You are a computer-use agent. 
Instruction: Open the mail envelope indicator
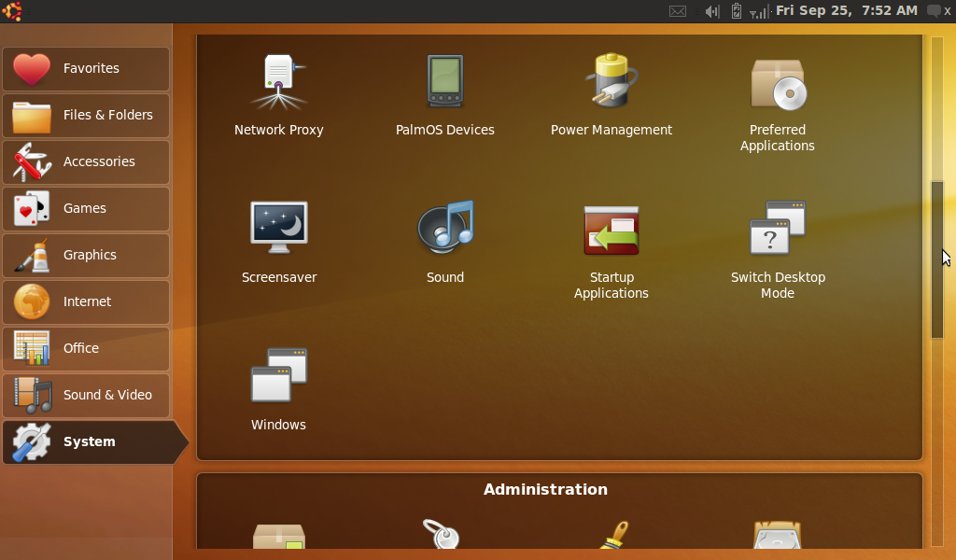pyautogui.click(x=678, y=11)
